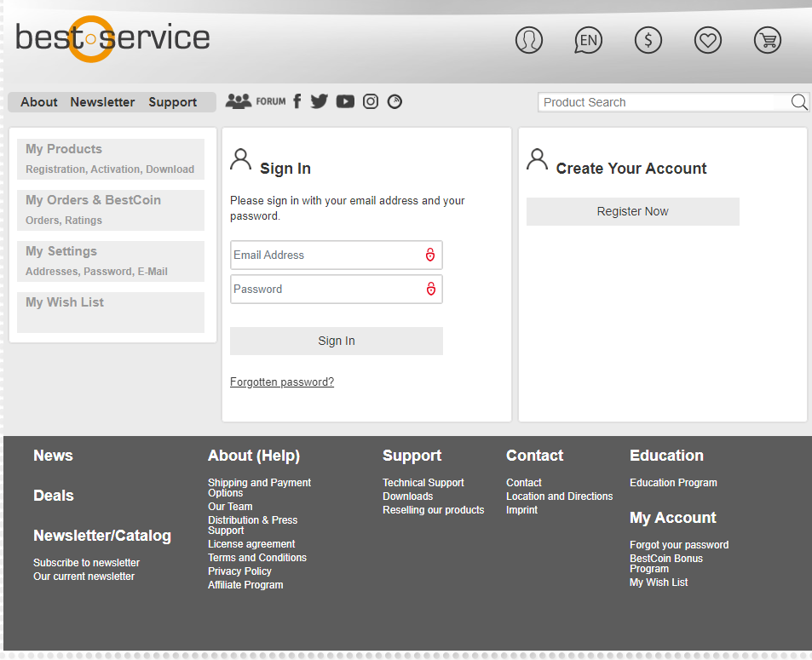Click Our current newsletter link
The width and height of the screenshot is (812, 660).
84,577
